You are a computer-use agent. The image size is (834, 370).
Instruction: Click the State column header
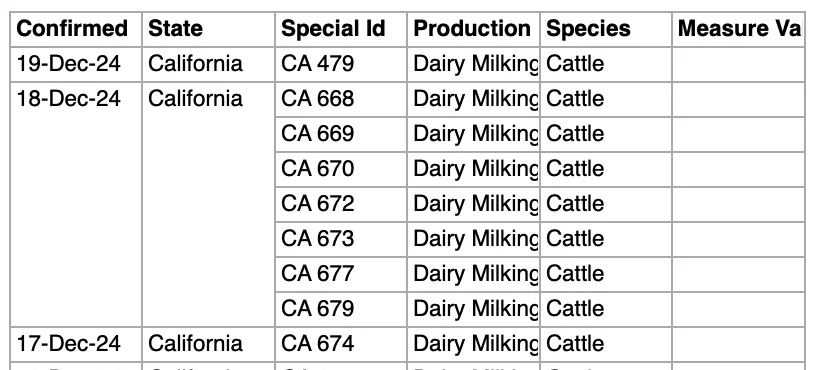coord(208,29)
